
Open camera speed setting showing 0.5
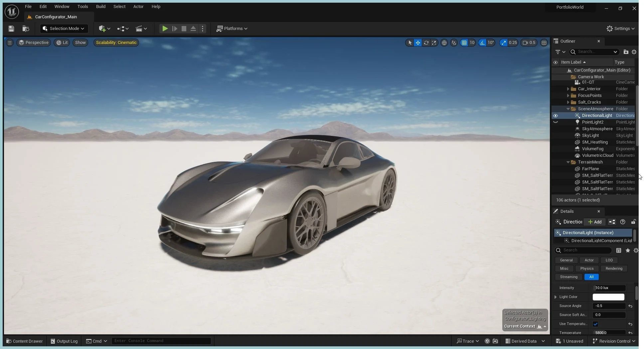(x=529, y=43)
